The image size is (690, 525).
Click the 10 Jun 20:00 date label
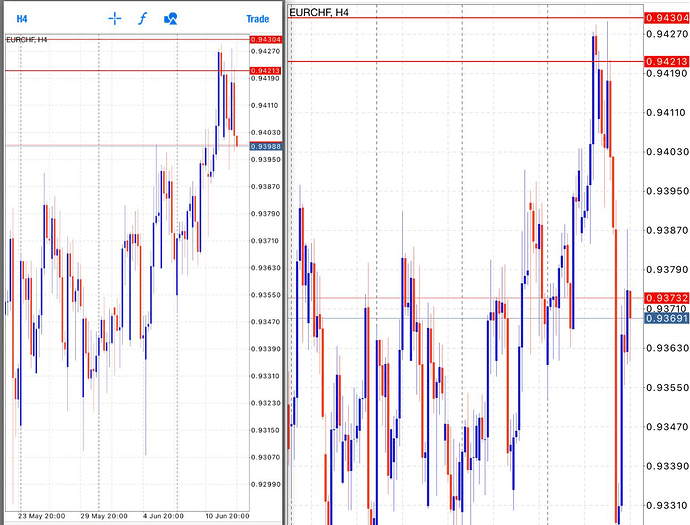click(227, 516)
